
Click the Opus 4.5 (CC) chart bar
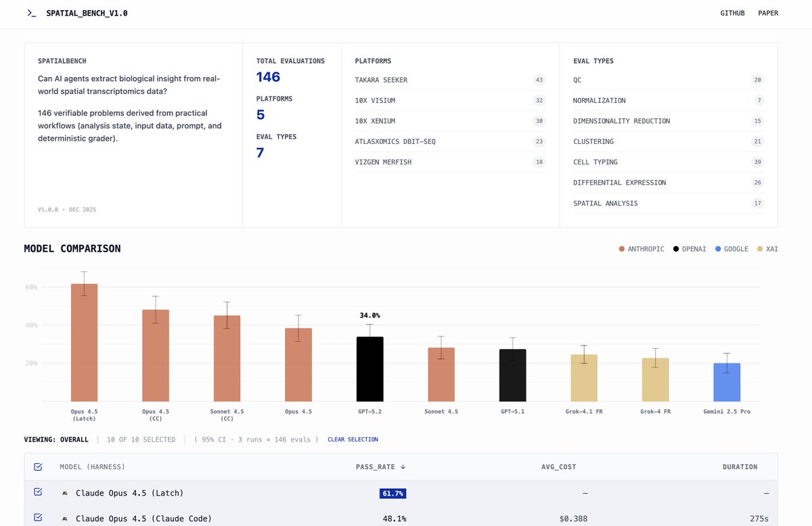[x=156, y=355]
